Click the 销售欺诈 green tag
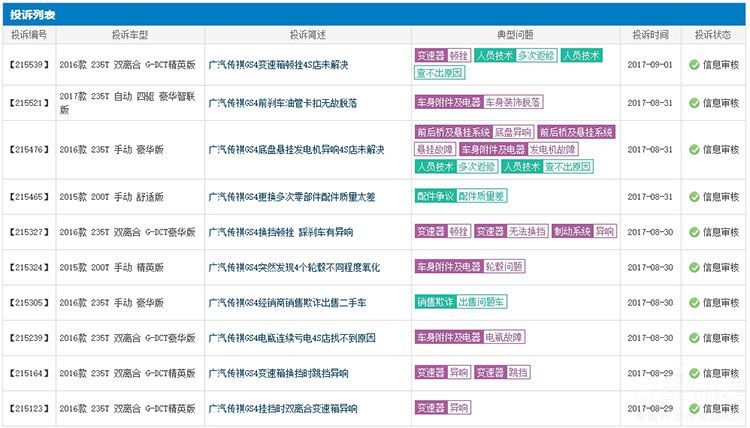 (x=435, y=302)
